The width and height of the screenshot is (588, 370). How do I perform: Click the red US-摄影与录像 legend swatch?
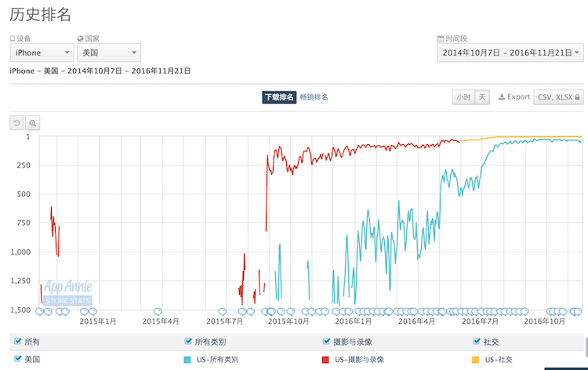tap(325, 359)
